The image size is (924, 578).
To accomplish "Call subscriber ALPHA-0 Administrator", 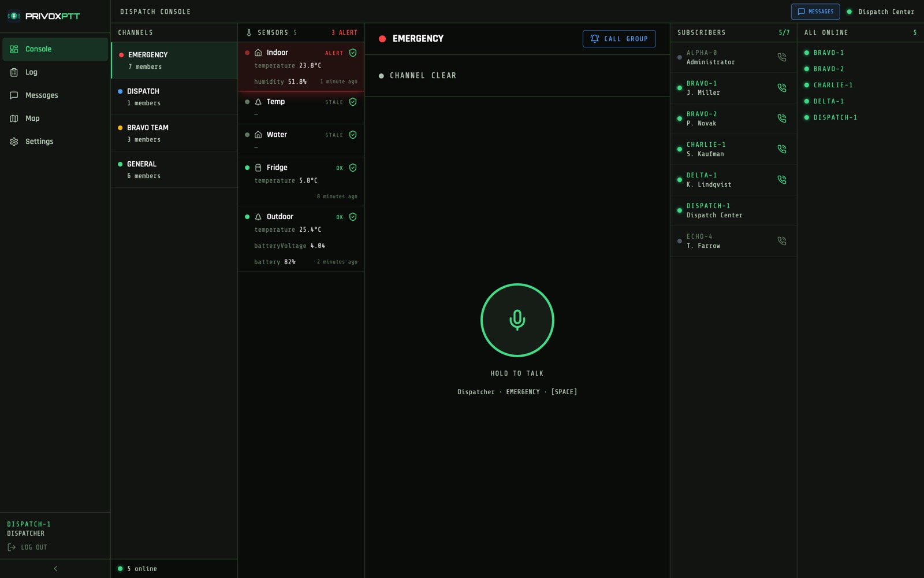I will pos(781,57).
